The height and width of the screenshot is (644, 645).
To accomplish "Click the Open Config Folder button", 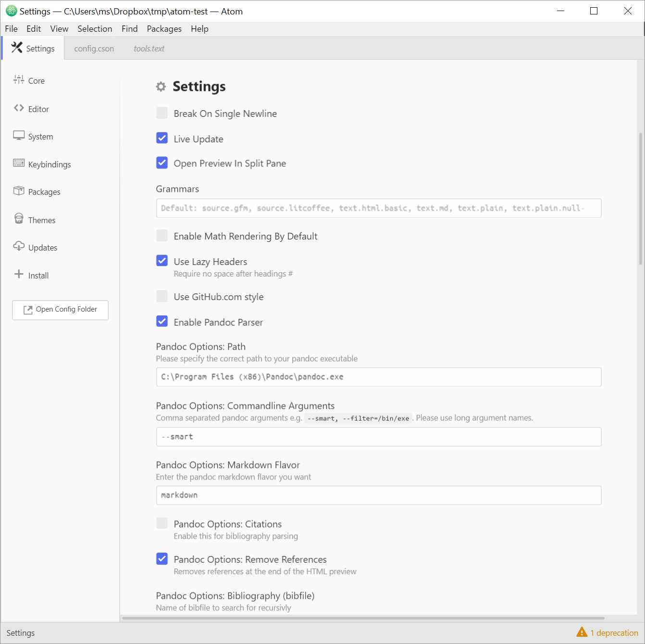I will tap(60, 310).
